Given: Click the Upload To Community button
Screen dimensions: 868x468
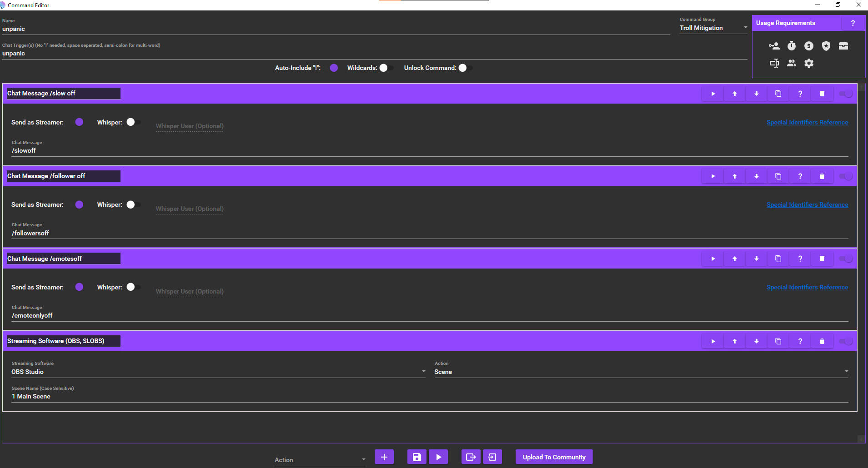Looking at the screenshot, I should 554,457.
